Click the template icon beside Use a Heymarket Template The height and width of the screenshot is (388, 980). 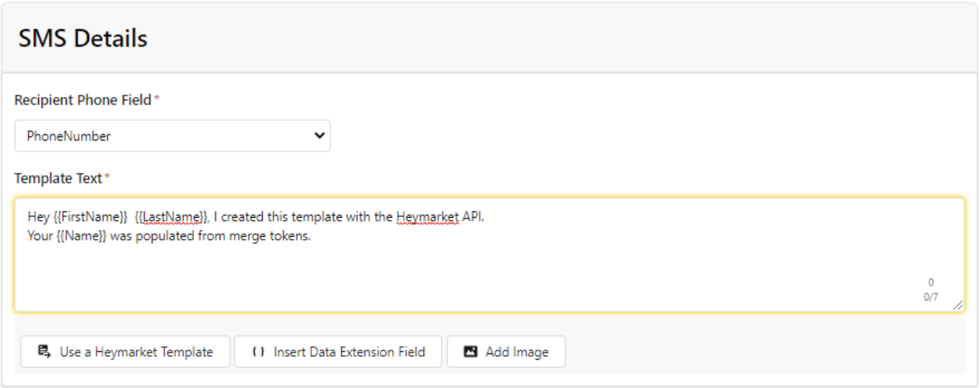(44, 351)
